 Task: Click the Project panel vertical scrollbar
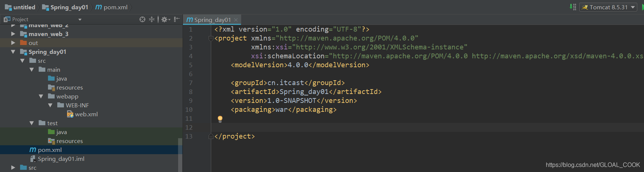pyautogui.click(x=180, y=155)
